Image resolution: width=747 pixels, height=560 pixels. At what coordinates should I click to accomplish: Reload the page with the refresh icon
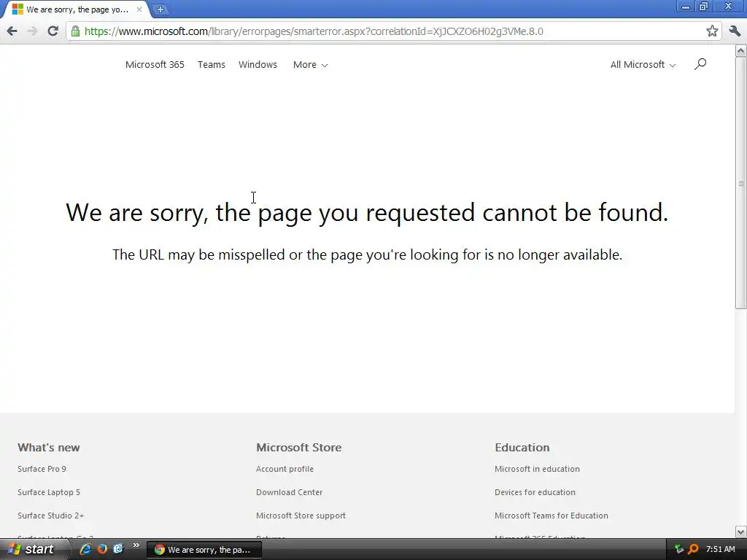(53, 31)
